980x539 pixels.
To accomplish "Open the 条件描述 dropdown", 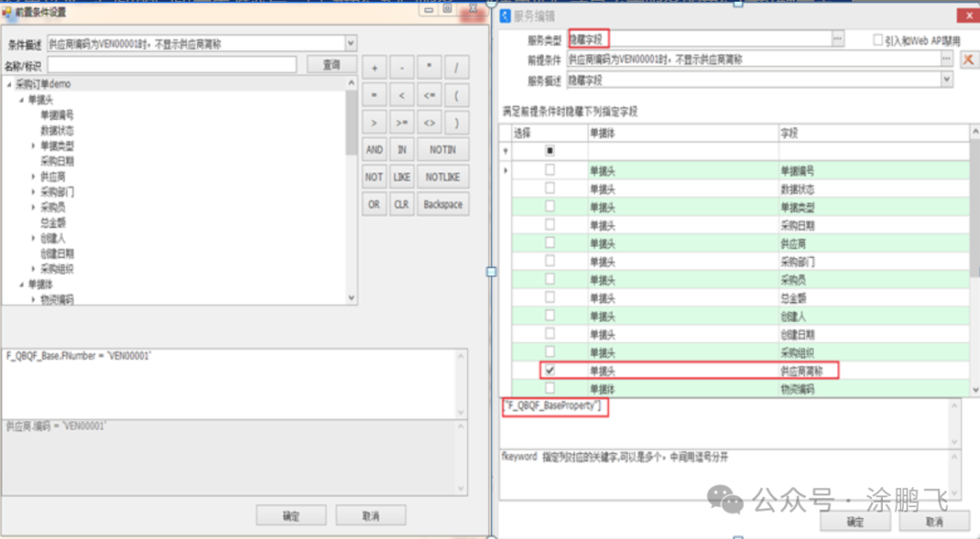I will pos(350,43).
